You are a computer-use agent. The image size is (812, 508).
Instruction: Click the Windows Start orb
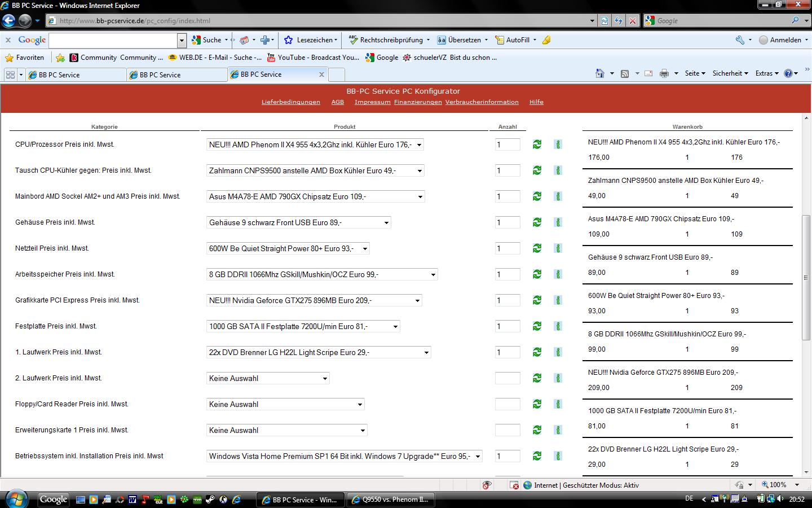click(x=16, y=499)
